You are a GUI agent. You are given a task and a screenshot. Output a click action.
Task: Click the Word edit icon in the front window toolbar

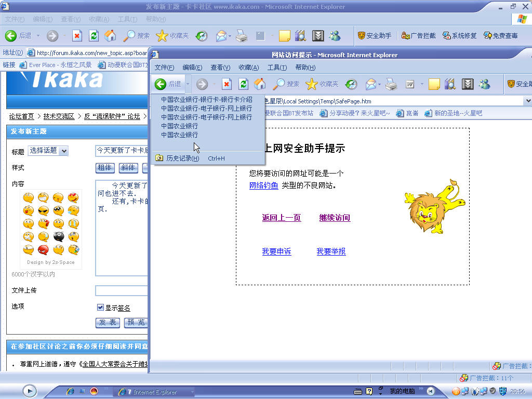coord(410,84)
